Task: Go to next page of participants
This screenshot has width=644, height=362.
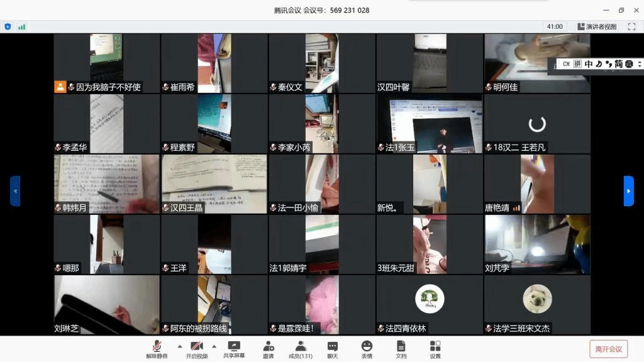Action: pos(628,190)
